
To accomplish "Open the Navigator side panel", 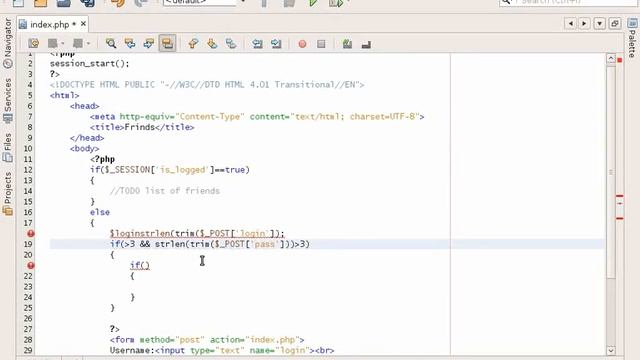I will click(8, 43).
